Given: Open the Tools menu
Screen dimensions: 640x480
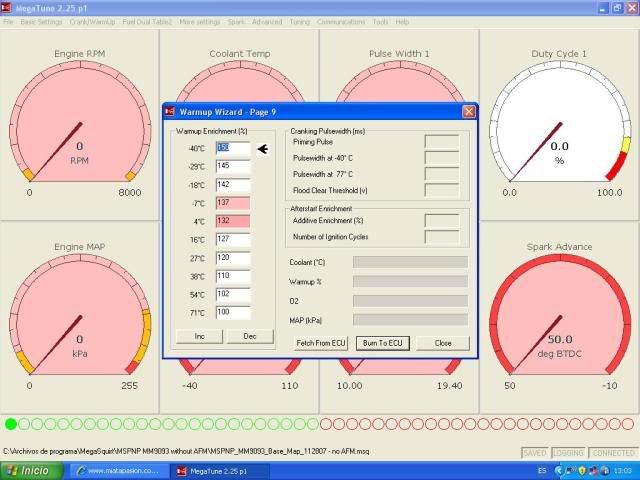Looking at the screenshot, I should (380, 22).
